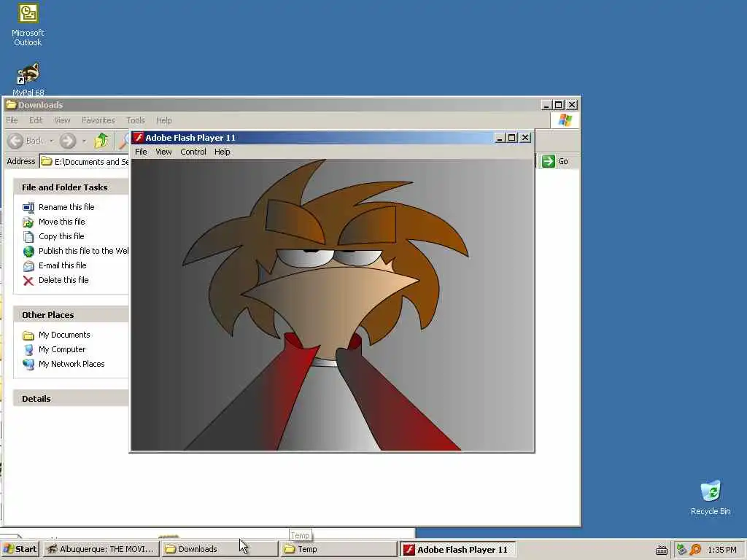Click the Go button beside address bar
Screen dimensions: 747x560
[555, 161]
